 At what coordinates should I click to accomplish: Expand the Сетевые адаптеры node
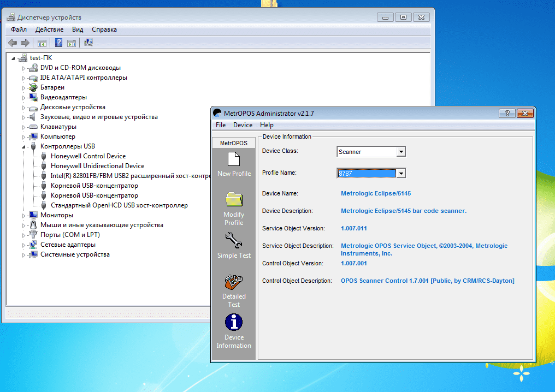pyautogui.click(x=23, y=245)
